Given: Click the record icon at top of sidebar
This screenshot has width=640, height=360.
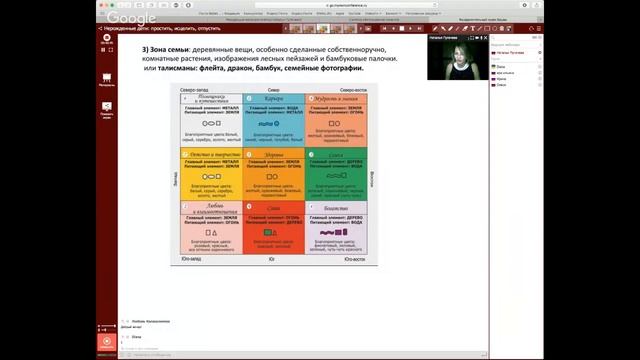Looking at the screenshot, I should point(107,39).
